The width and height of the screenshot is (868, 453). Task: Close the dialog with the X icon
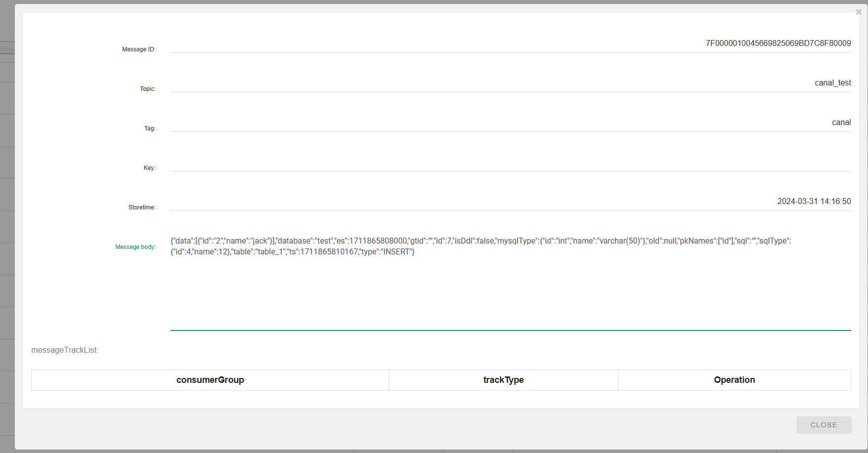(859, 12)
